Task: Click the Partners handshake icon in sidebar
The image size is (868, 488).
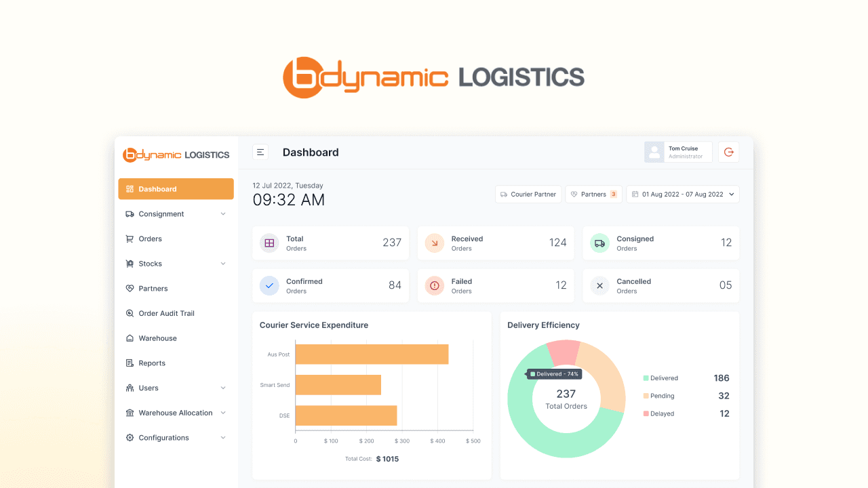Action: [130, 289]
